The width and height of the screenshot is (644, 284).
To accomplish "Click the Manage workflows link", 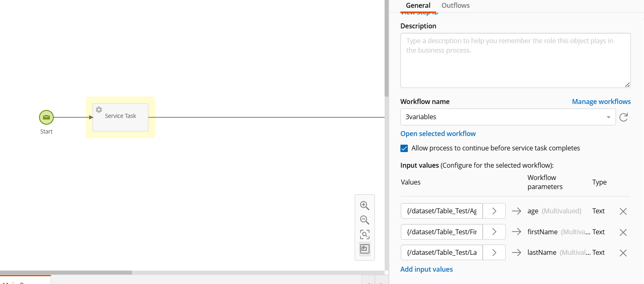I will [601, 102].
